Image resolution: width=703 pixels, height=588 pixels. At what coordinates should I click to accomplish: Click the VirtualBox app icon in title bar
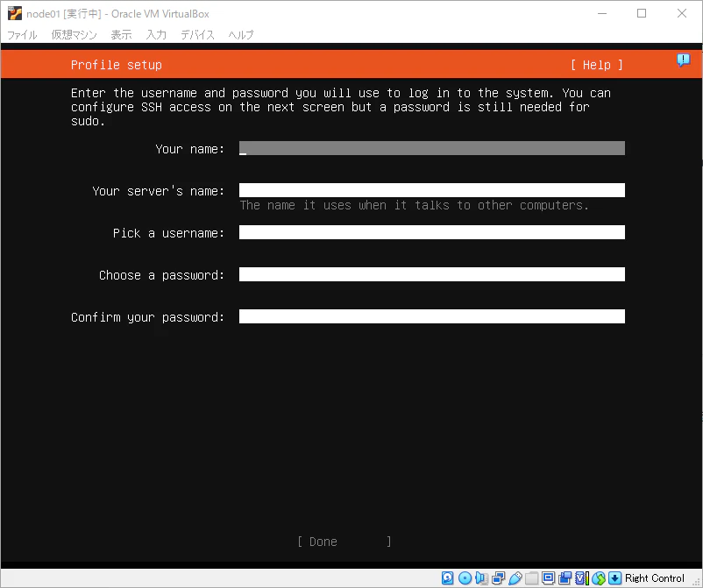pos(14,13)
